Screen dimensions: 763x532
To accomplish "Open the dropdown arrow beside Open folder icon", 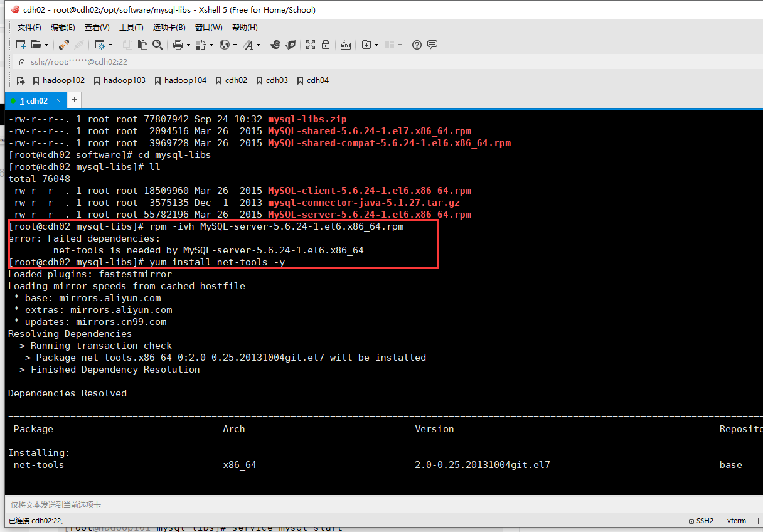I will (x=46, y=45).
